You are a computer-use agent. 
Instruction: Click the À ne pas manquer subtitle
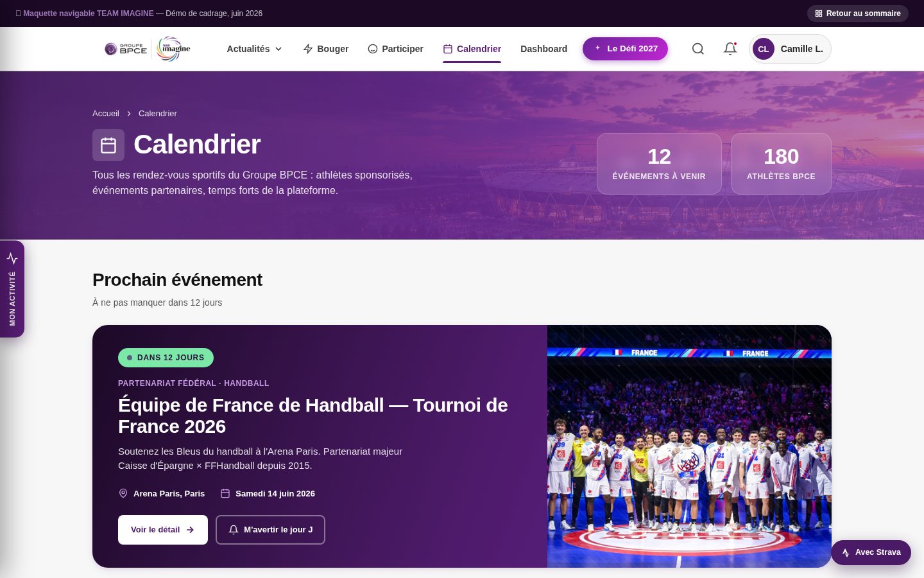[157, 302]
